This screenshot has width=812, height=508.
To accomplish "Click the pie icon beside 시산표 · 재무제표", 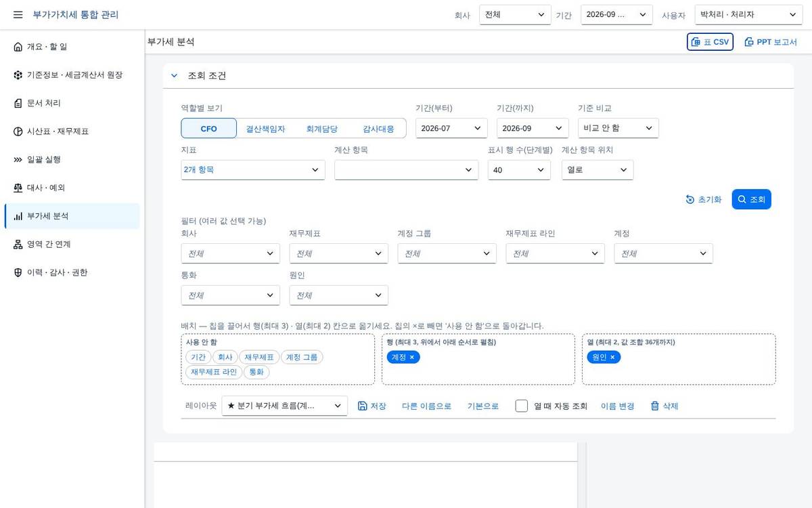I will tap(18, 131).
